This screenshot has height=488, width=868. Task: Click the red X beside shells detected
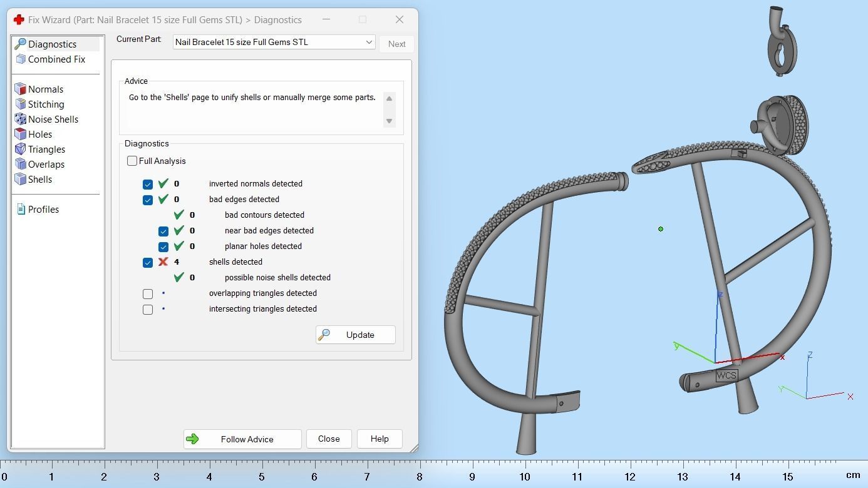click(163, 262)
